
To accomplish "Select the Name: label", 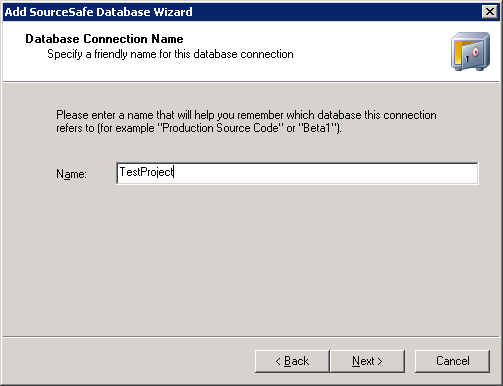I will (x=71, y=174).
